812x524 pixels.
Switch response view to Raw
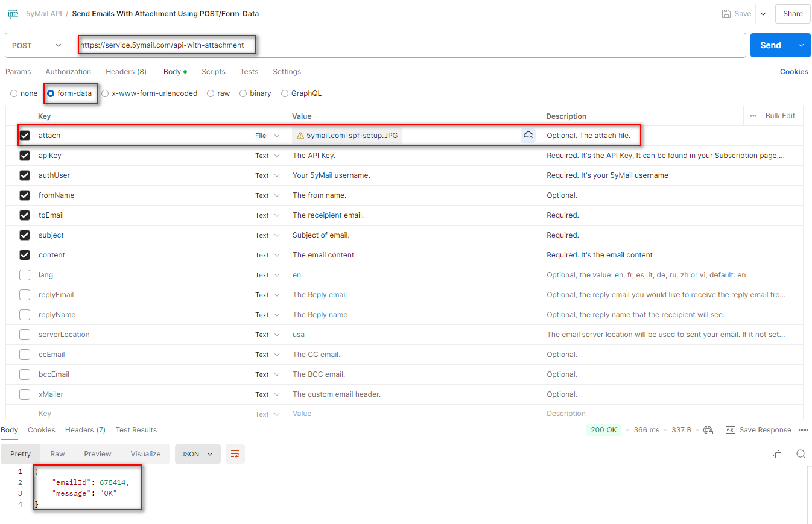point(57,454)
